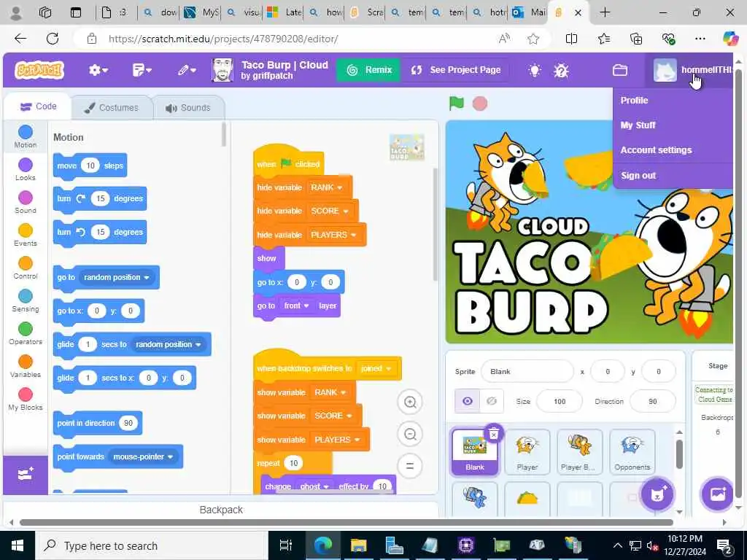Screen dimensions: 747x560
Task: Open the hide variable PLAYERS dropdown
Action: coord(333,235)
